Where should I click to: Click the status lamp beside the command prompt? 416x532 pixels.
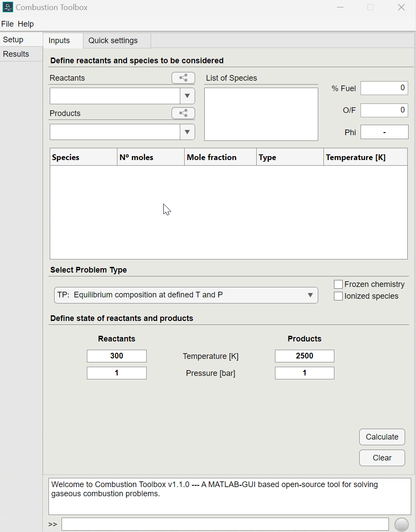402,524
